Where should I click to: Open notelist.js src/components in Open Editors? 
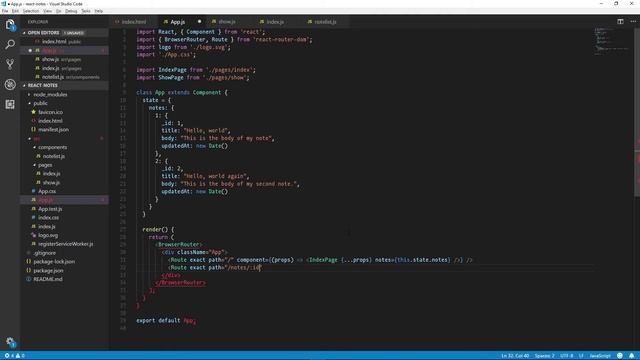coord(64,77)
